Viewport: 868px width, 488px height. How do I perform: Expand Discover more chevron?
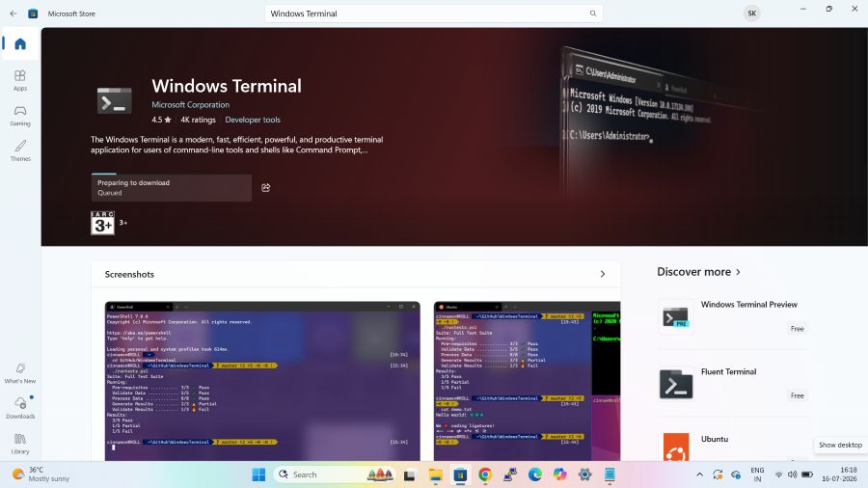tap(738, 272)
